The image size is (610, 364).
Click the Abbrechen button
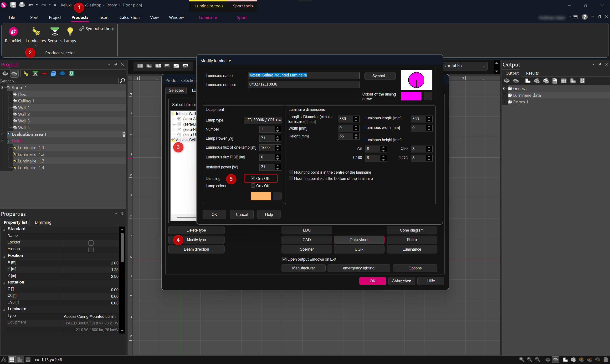click(x=401, y=281)
